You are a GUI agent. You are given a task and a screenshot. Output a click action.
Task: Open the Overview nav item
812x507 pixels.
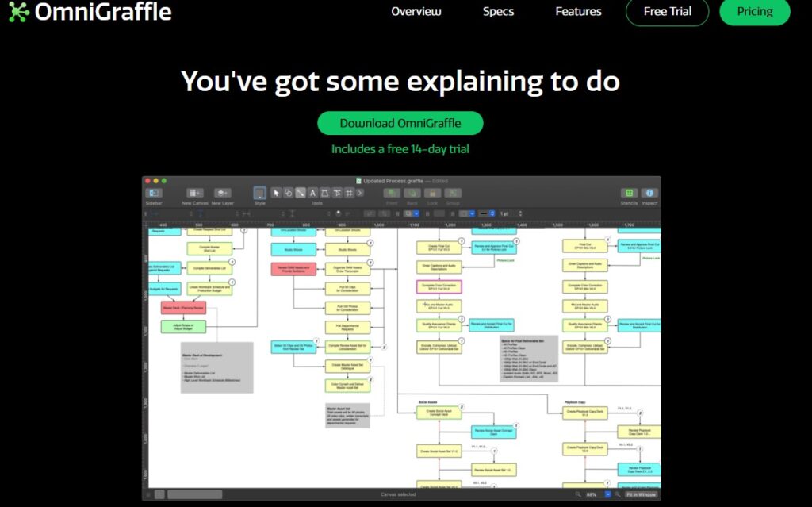click(416, 12)
